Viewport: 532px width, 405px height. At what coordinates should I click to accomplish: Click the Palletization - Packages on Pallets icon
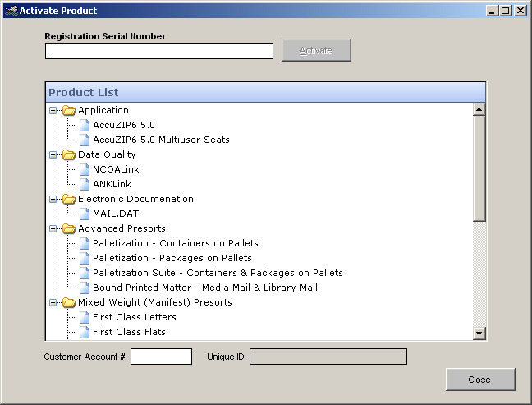click(84, 258)
